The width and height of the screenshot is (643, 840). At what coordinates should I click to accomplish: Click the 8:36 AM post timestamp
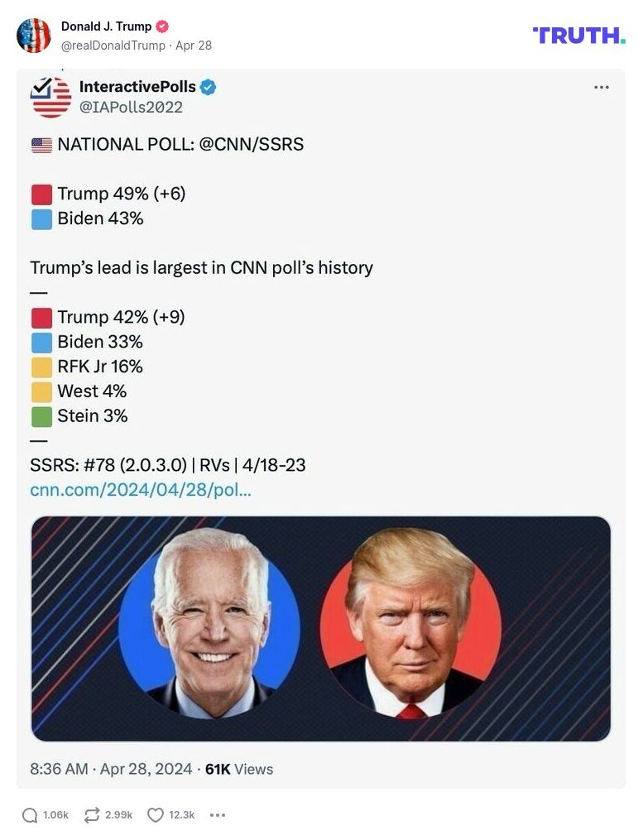pyautogui.click(x=59, y=768)
